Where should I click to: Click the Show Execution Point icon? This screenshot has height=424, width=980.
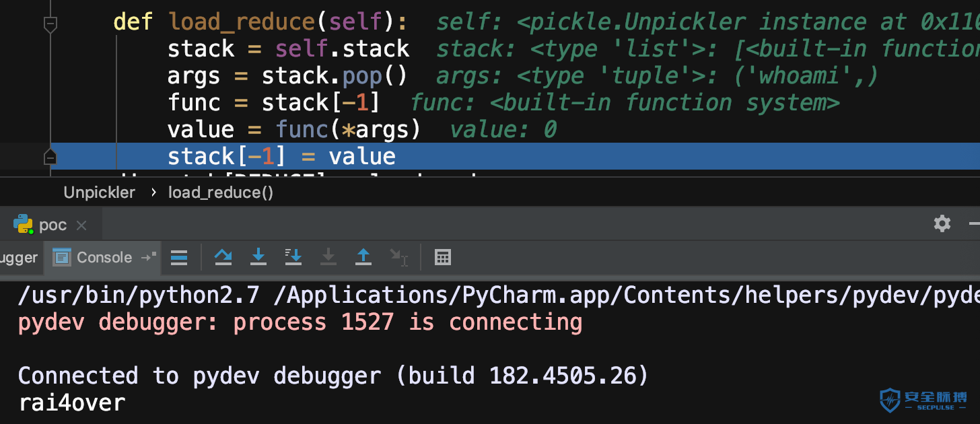tap(179, 257)
